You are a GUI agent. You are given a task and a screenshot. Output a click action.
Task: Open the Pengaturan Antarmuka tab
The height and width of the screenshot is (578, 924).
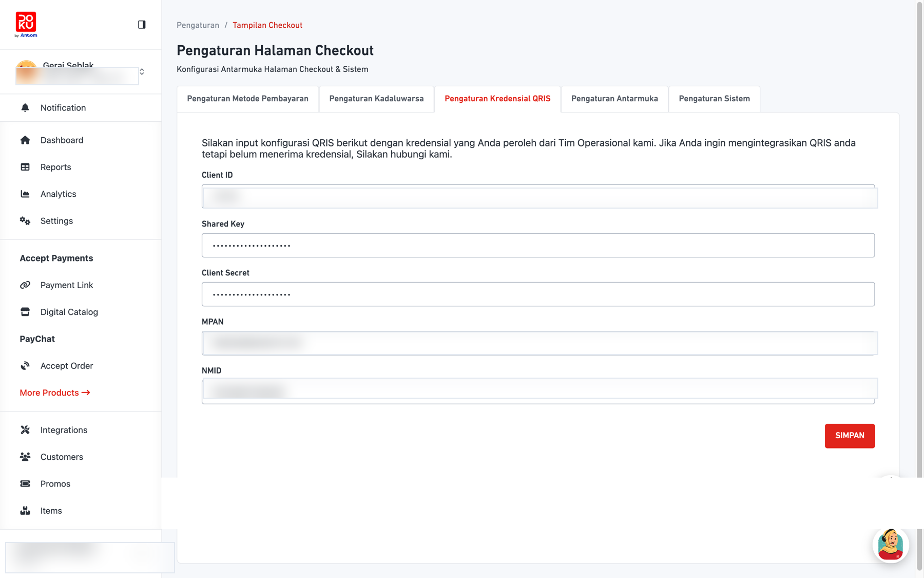[614, 99]
